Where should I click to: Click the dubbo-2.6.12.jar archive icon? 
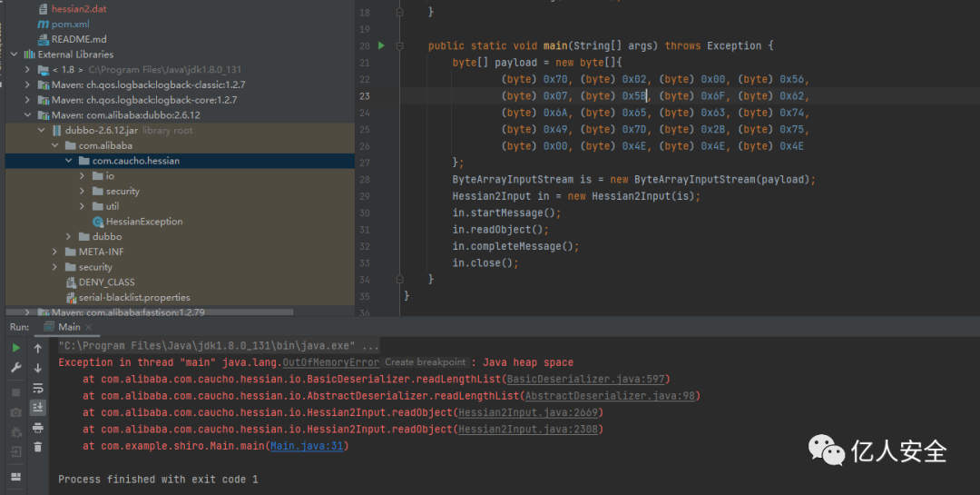coord(57,130)
